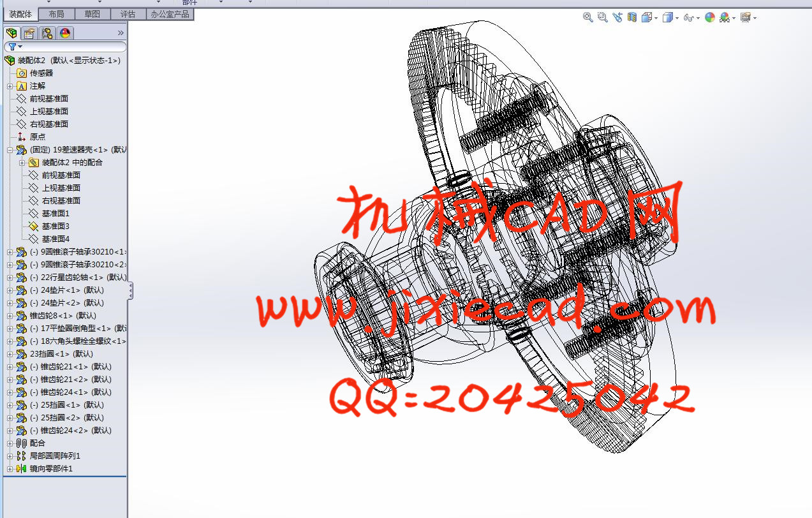Expand the 配合 mates node
This screenshot has width=812, height=518.
[x=10, y=443]
